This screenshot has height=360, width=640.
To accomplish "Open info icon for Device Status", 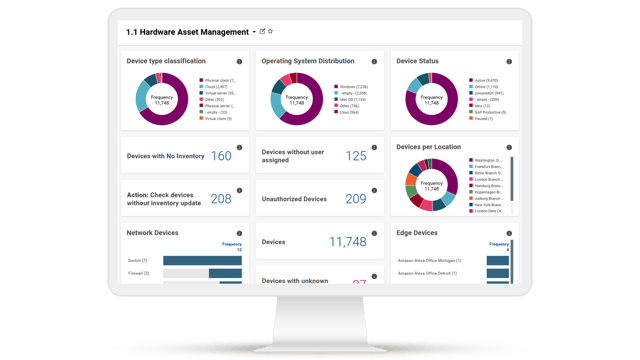I will (509, 62).
